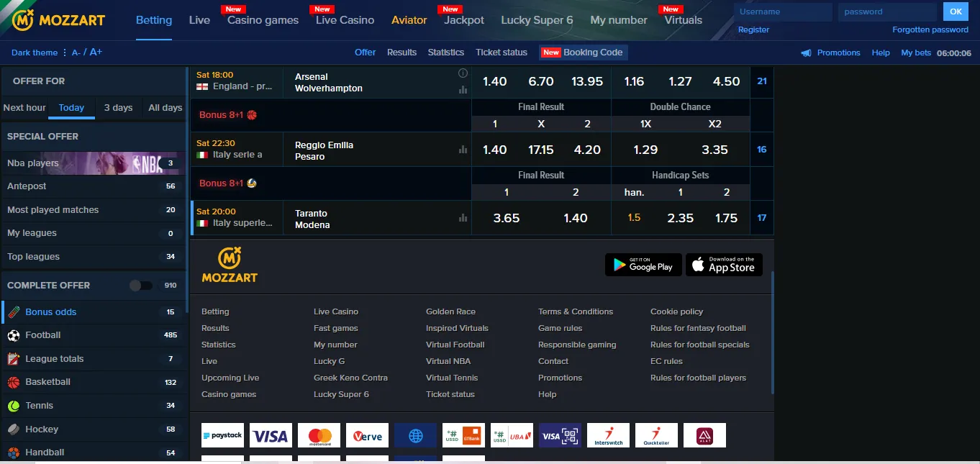Click the Username input field
This screenshot has height=464, width=980.
pos(783,12)
